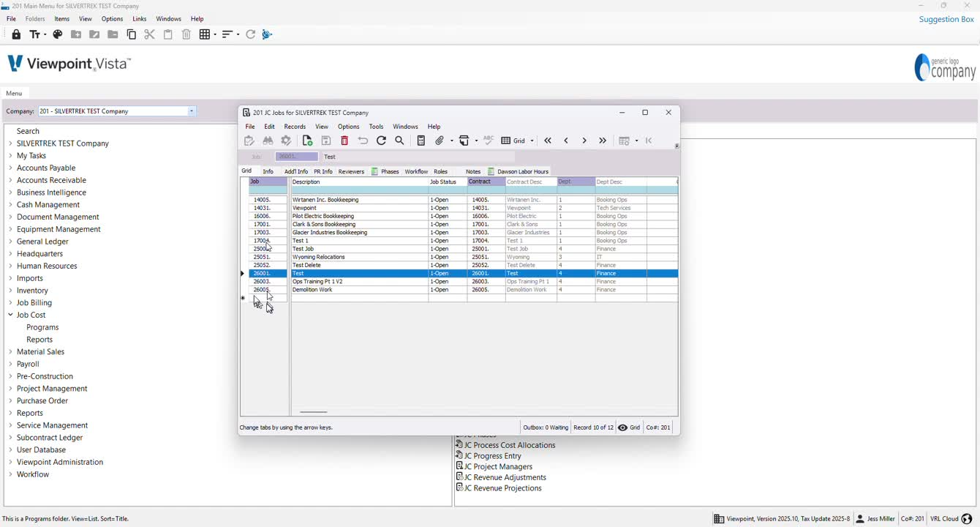The width and height of the screenshot is (980, 527).
Task: Click the Job Status column header
Action: 448,182
